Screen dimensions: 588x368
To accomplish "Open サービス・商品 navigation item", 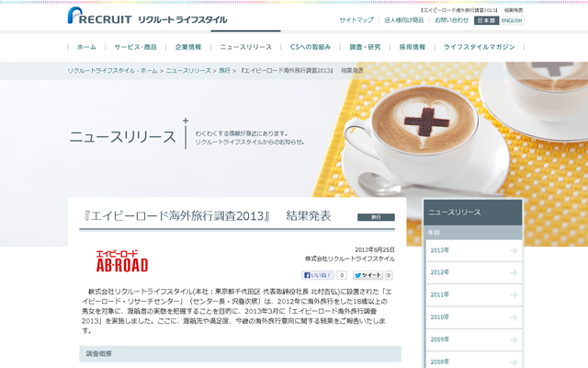I will click(x=135, y=46).
